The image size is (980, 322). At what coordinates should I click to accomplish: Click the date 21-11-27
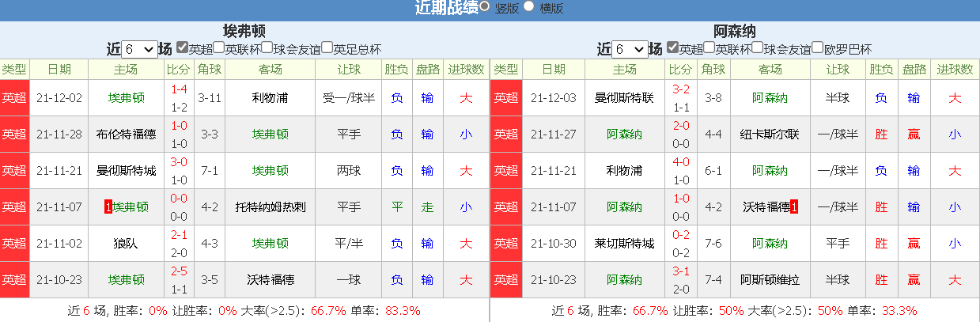(552, 134)
